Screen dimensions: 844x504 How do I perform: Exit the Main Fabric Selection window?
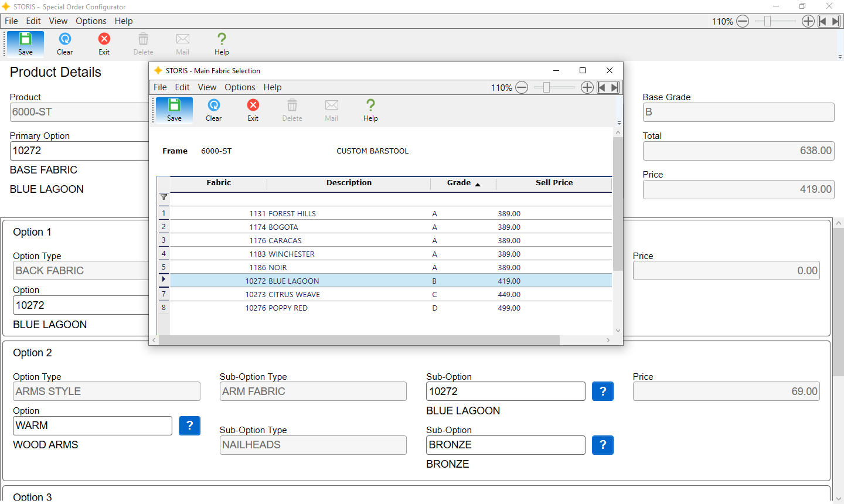click(x=253, y=110)
